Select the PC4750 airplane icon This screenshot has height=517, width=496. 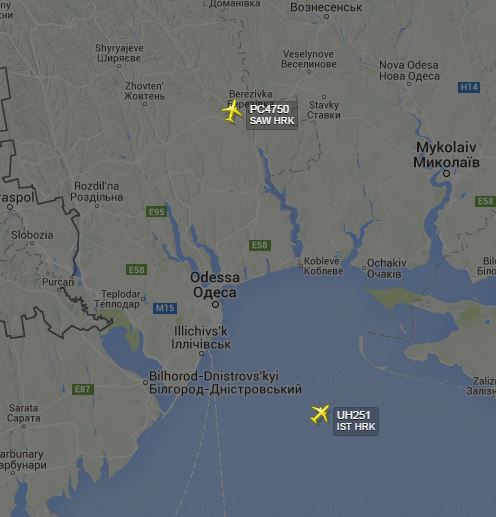click(232, 112)
